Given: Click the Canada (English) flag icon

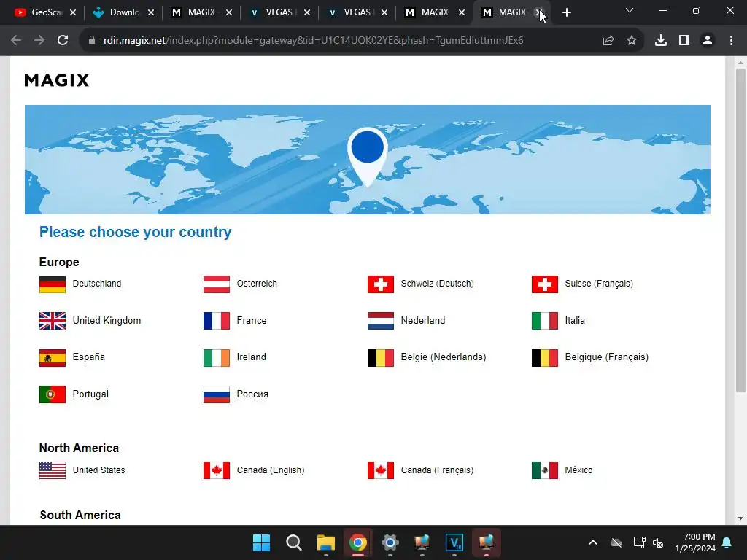Looking at the screenshot, I should (216, 470).
